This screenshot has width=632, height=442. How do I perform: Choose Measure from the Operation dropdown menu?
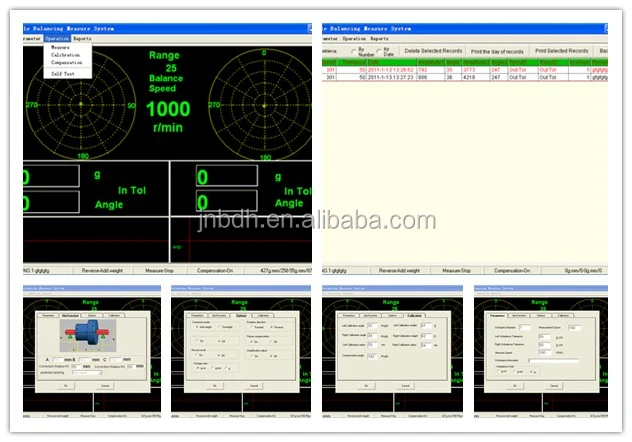click(60, 47)
